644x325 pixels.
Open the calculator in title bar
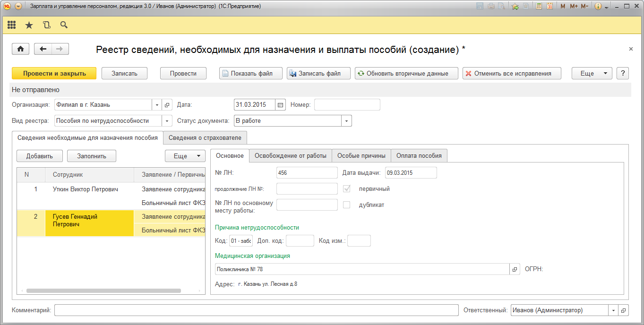[539, 6]
